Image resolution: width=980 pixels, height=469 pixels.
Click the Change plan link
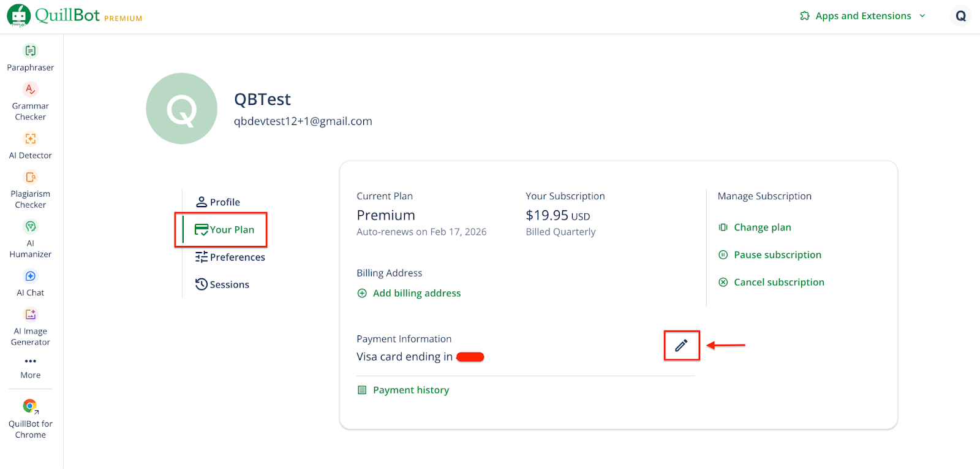(761, 227)
